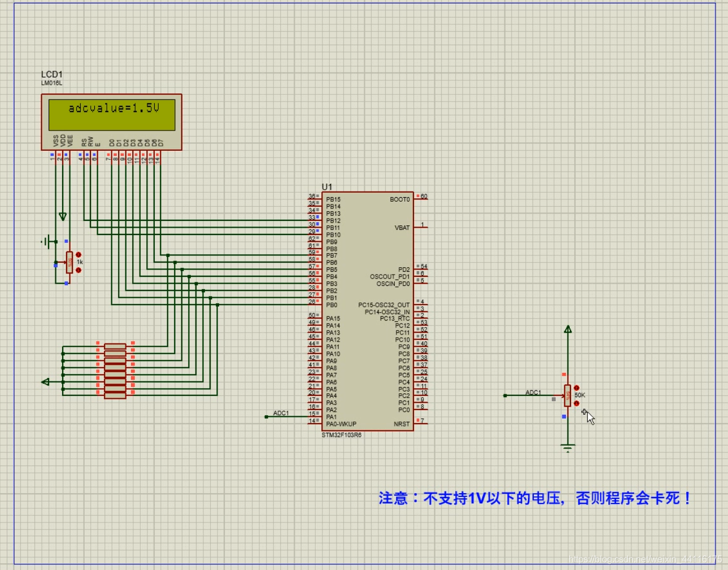Click the ADC1 label beside the 50K pot
Viewport: 728px width, 570px height.
coord(534,391)
